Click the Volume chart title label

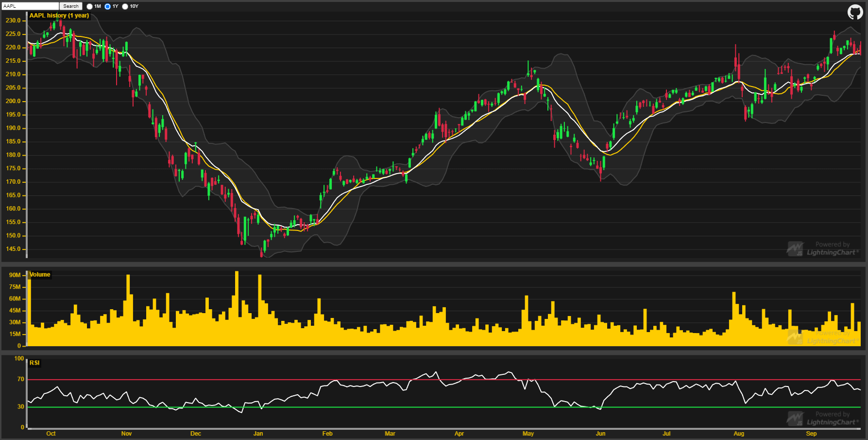point(40,275)
